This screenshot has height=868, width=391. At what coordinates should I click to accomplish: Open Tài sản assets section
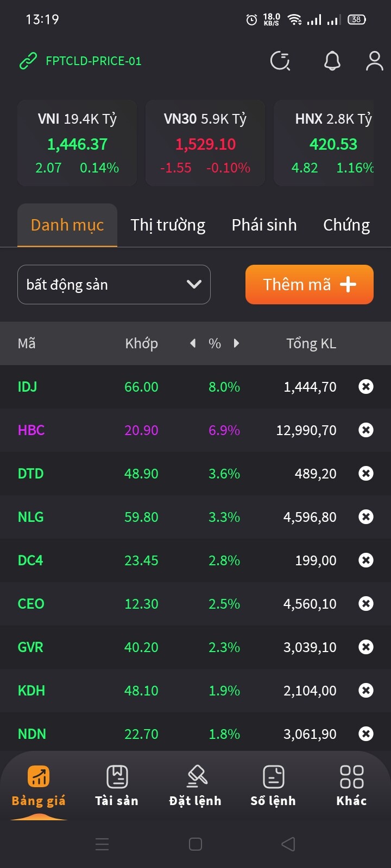(x=117, y=785)
